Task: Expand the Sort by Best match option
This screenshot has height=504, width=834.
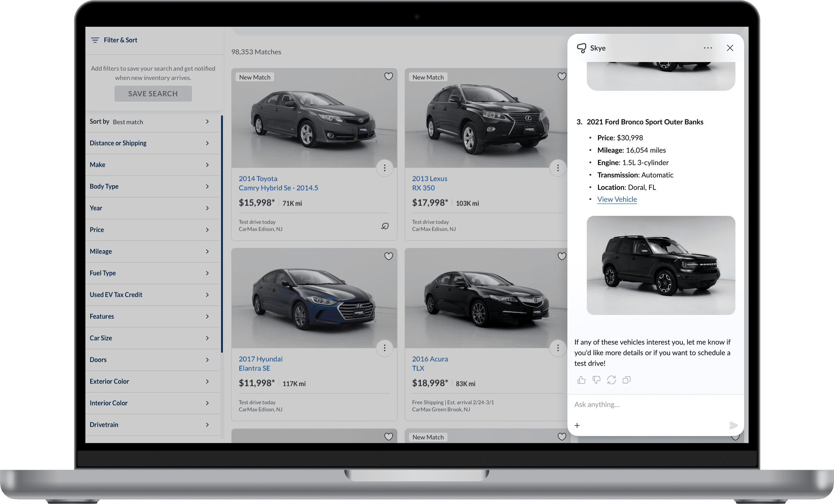Action: click(152, 122)
